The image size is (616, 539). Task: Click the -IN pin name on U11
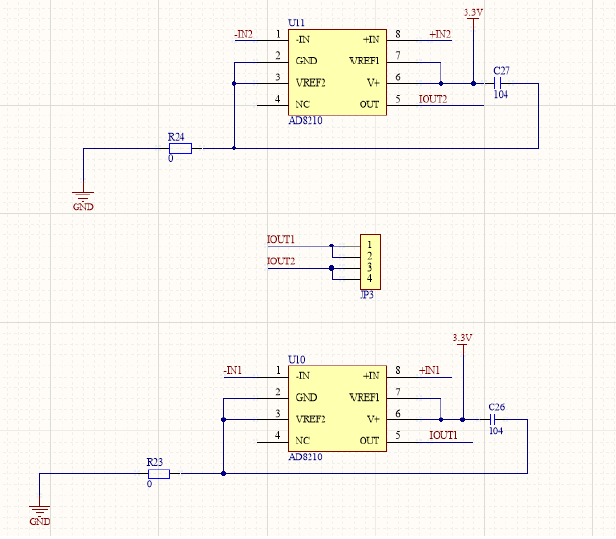point(302,40)
